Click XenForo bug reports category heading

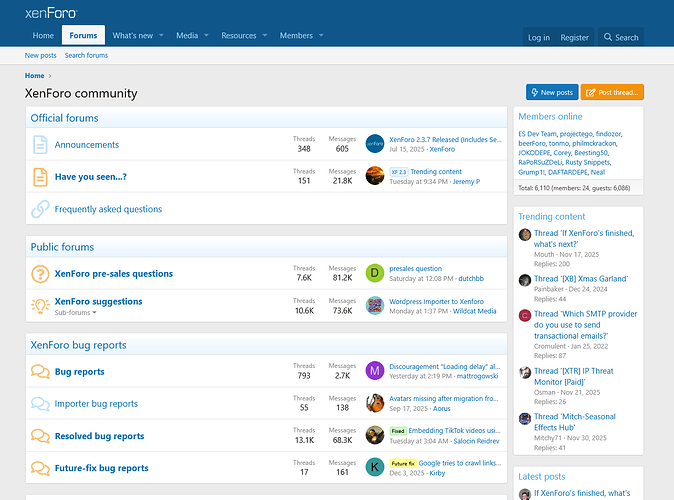[x=78, y=345]
